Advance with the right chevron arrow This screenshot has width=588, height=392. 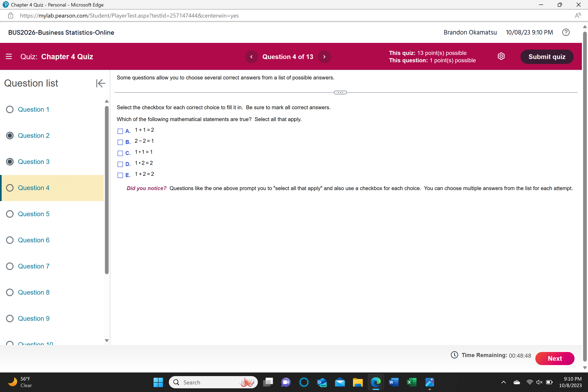(x=324, y=57)
